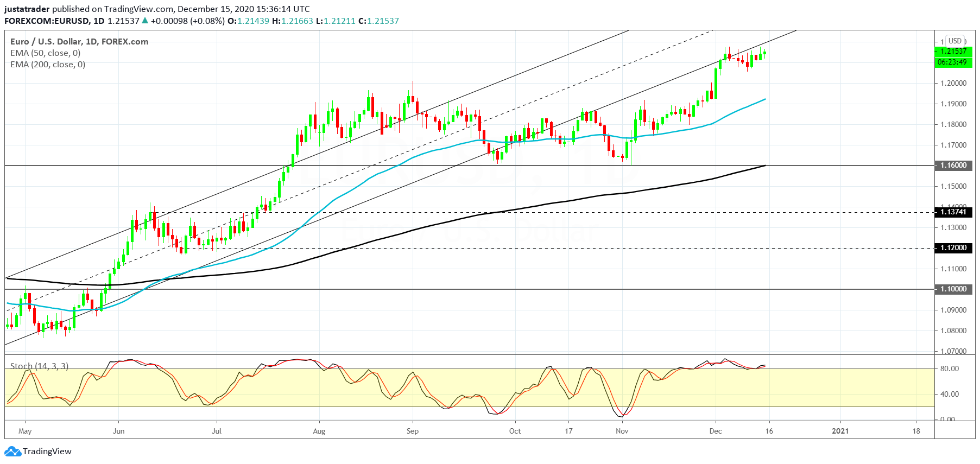Click the Nov label on time axis
980x464 pixels.
(622, 431)
